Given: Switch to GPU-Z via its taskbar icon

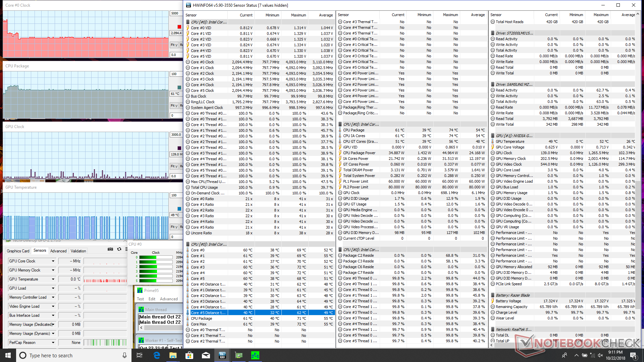Looking at the screenshot, I should pos(239,355).
